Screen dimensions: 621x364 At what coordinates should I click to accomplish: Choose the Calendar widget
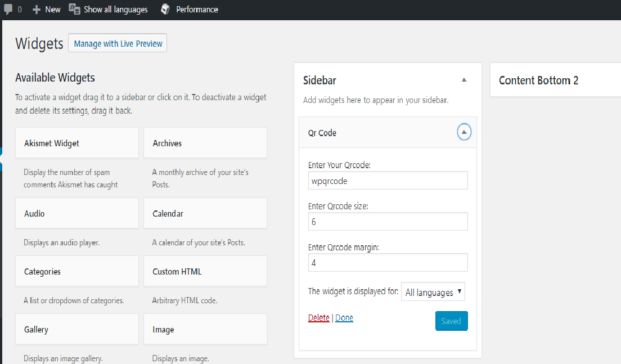[205, 214]
